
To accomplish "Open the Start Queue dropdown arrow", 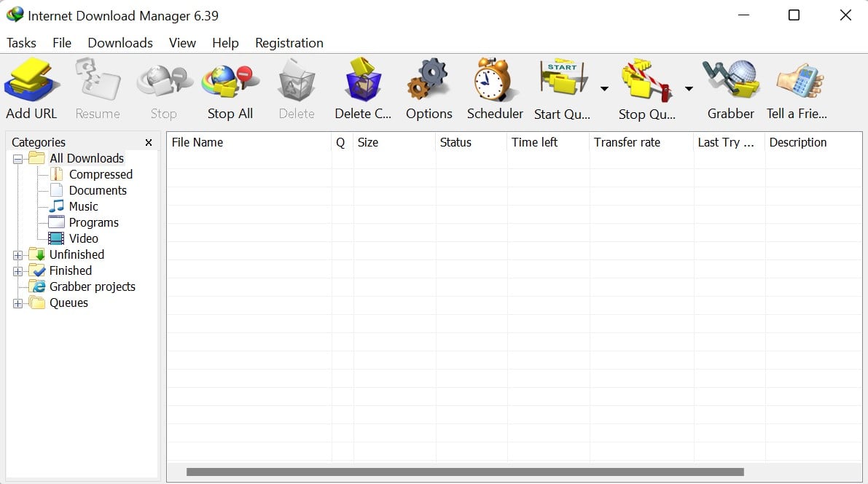I will pos(604,89).
